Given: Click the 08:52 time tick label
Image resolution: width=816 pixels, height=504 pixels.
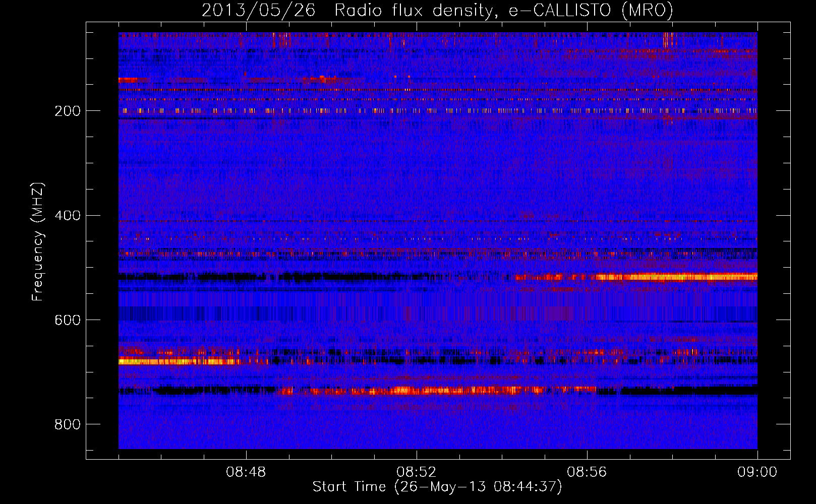Looking at the screenshot, I should (417, 472).
